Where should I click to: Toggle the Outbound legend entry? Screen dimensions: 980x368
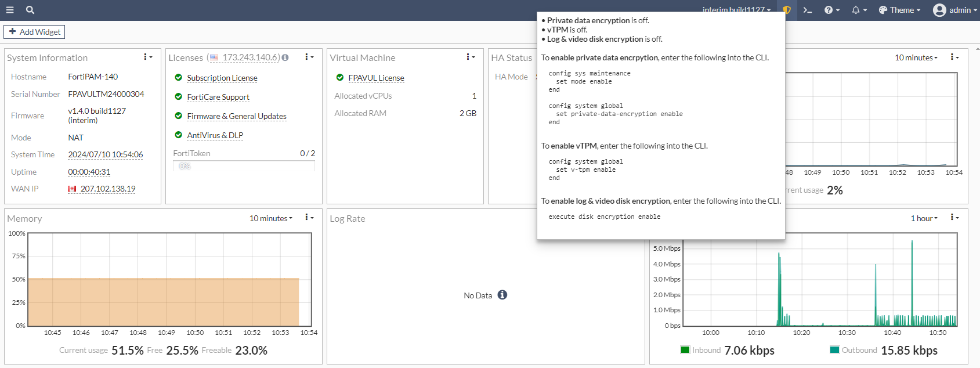pos(854,350)
